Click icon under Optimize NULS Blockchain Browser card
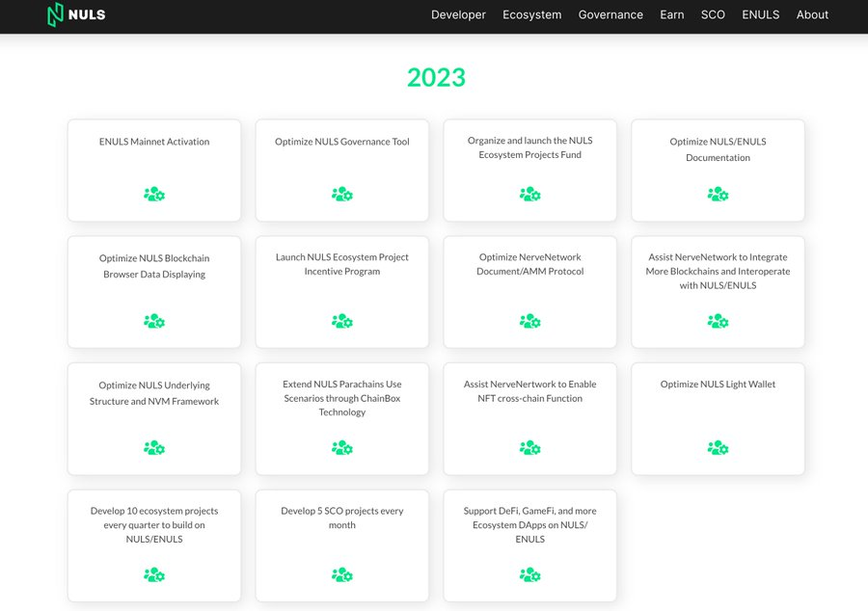 [154, 321]
